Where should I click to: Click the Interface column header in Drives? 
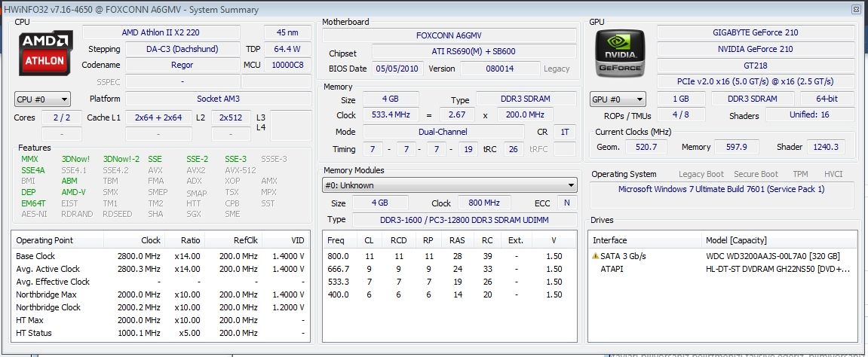point(645,240)
